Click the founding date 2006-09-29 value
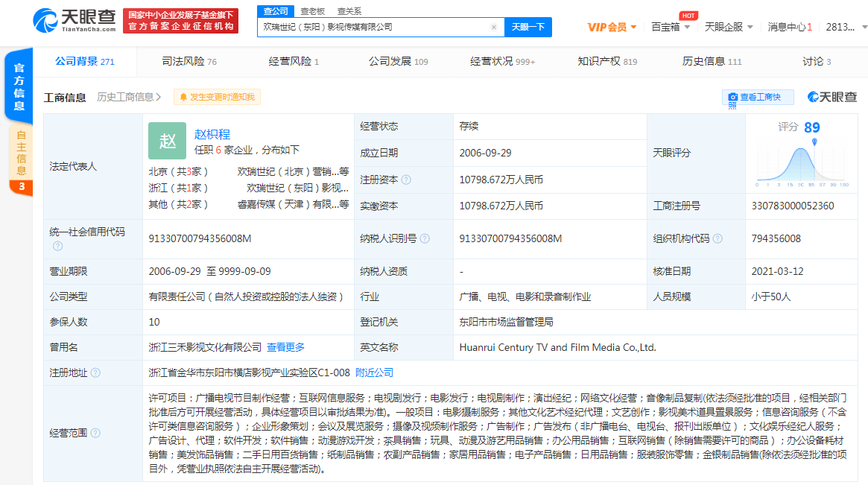This screenshot has height=485, width=868. [486, 153]
